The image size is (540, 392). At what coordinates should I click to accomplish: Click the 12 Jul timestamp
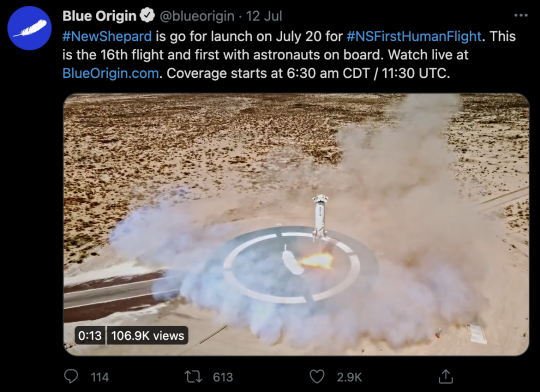pos(264,16)
